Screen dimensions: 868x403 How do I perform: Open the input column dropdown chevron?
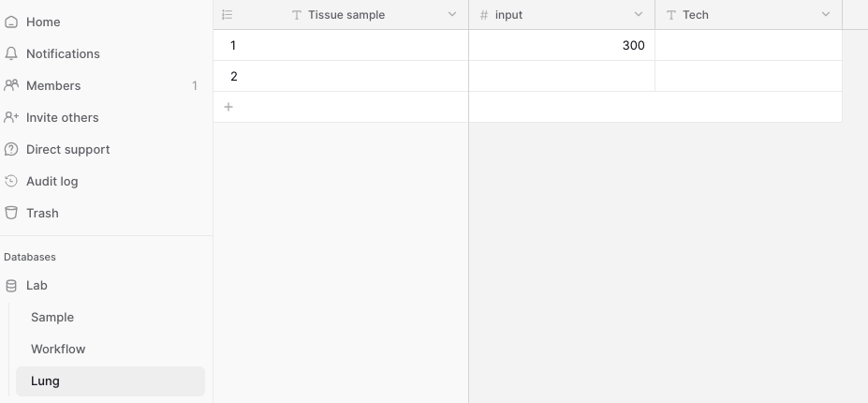[639, 14]
